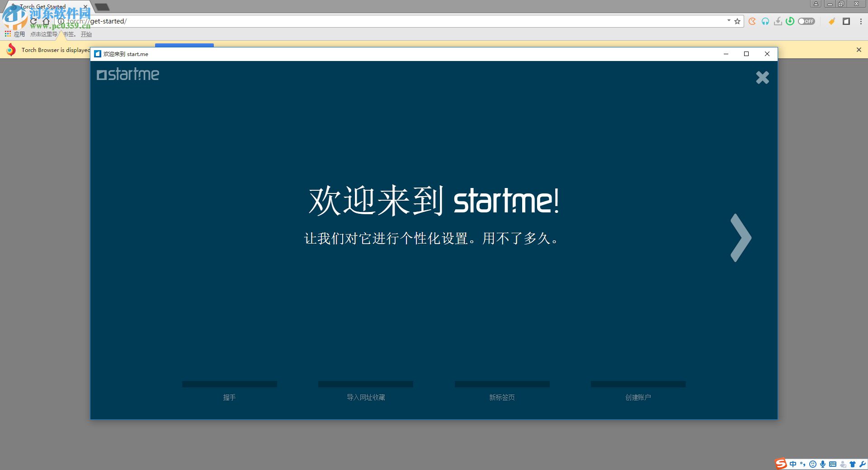
Task: Switch to the Torch Get Started tab
Action: point(43,6)
